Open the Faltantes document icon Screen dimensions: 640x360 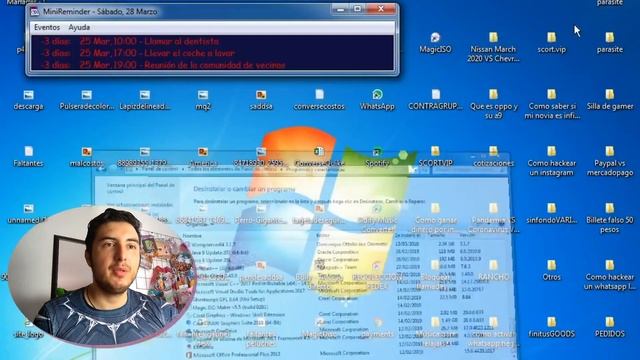point(28,157)
